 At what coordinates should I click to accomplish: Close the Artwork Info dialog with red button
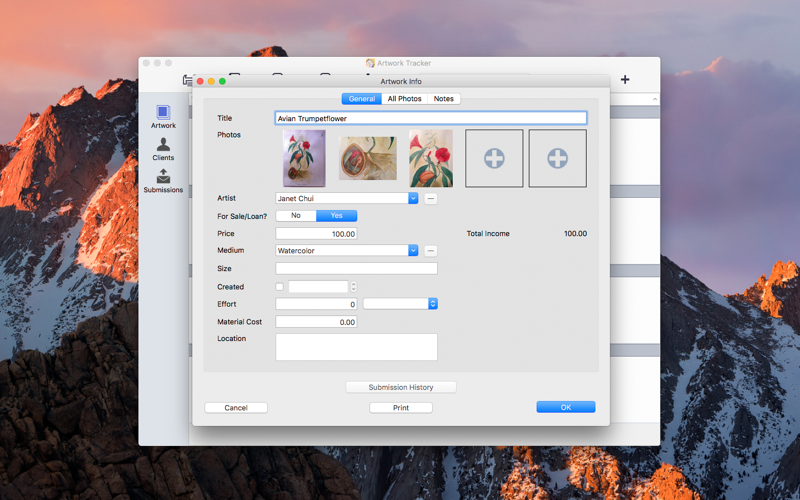point(200,81)
